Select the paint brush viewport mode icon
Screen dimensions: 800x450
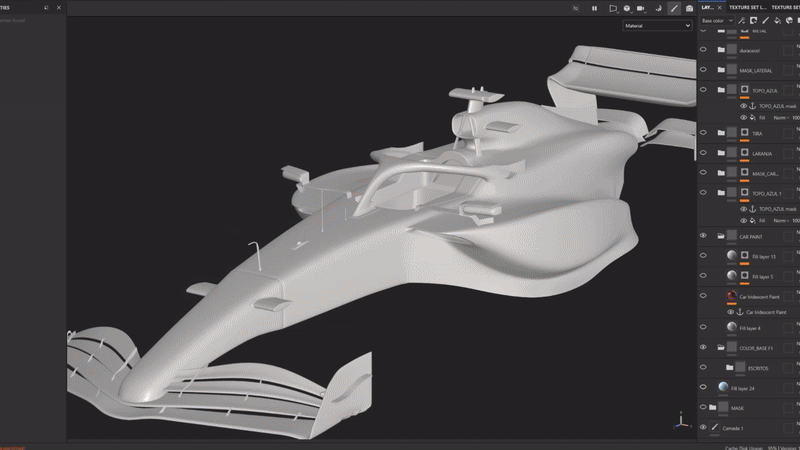click(x=674, y=8)
